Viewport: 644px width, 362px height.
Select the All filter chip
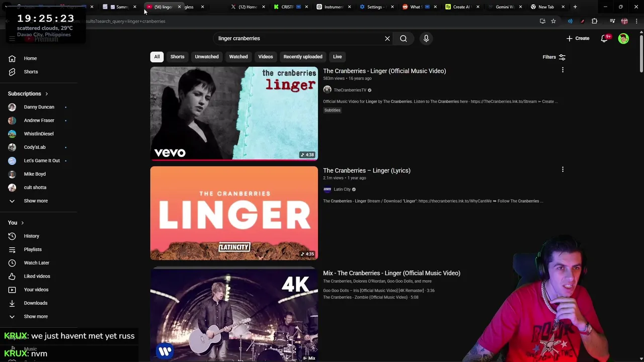pyautogui.click(x=157, y=57)
